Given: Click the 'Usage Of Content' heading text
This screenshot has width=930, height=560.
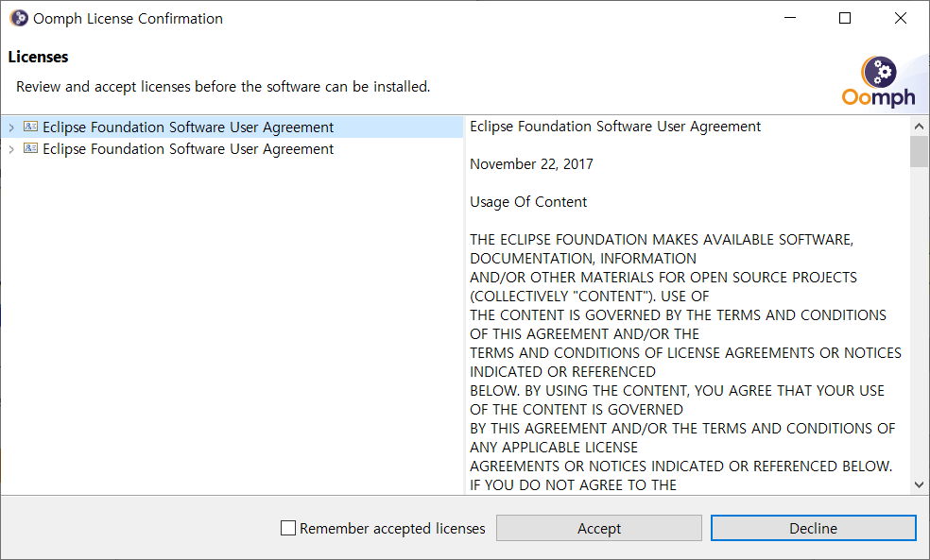Looking at the screenshot, I should (x=528, y=202).
